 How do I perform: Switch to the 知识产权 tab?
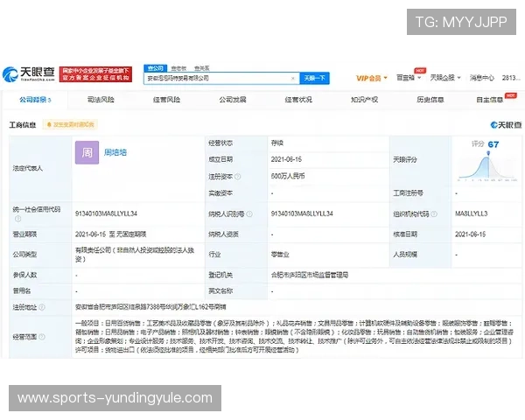coord(364,100)
